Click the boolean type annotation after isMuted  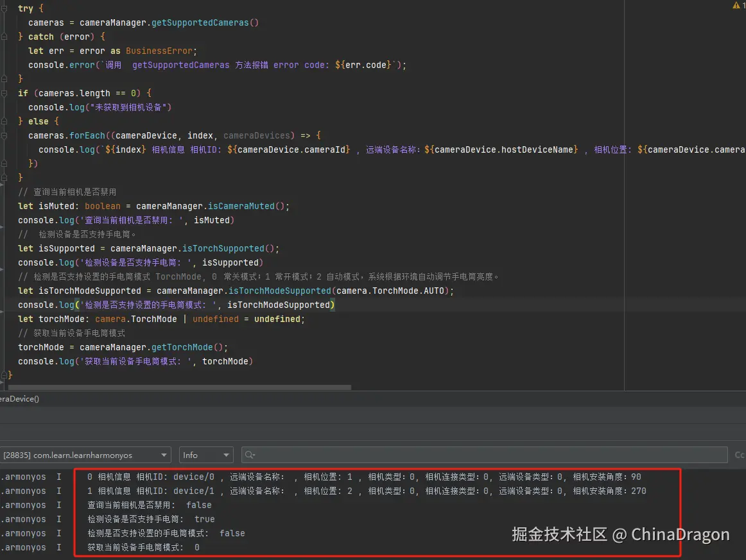tap(102, 206)
